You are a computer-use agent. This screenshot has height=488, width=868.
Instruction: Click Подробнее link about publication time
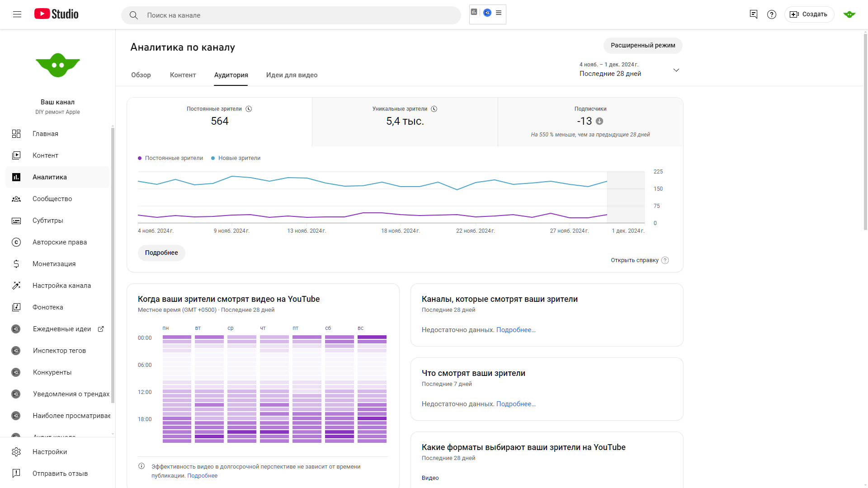202,476
